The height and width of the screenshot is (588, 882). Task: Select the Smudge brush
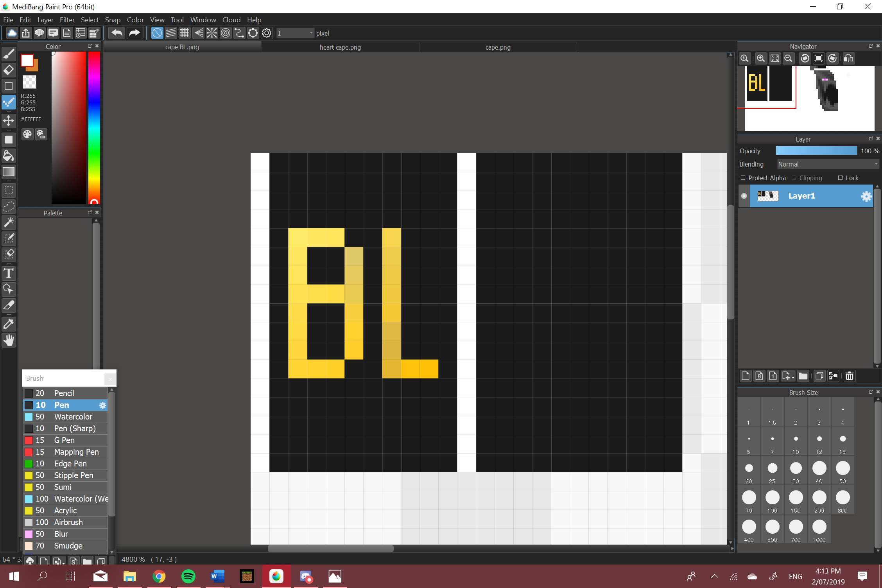[65, 546]
